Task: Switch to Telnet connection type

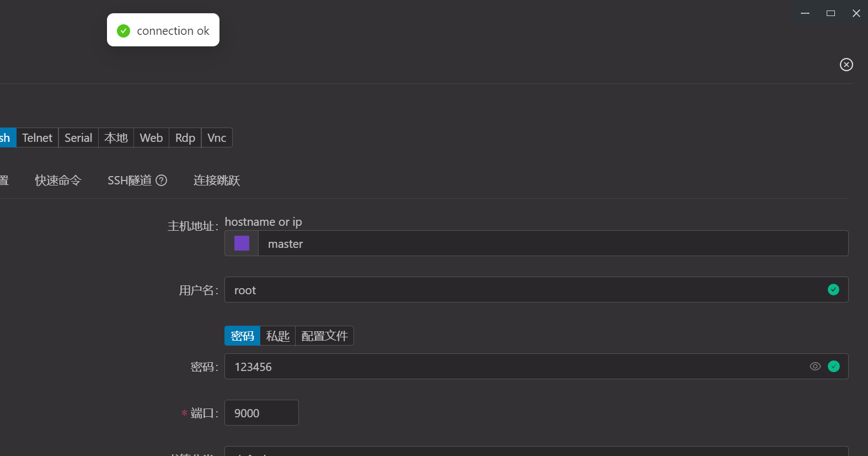Action: (37, 137)
